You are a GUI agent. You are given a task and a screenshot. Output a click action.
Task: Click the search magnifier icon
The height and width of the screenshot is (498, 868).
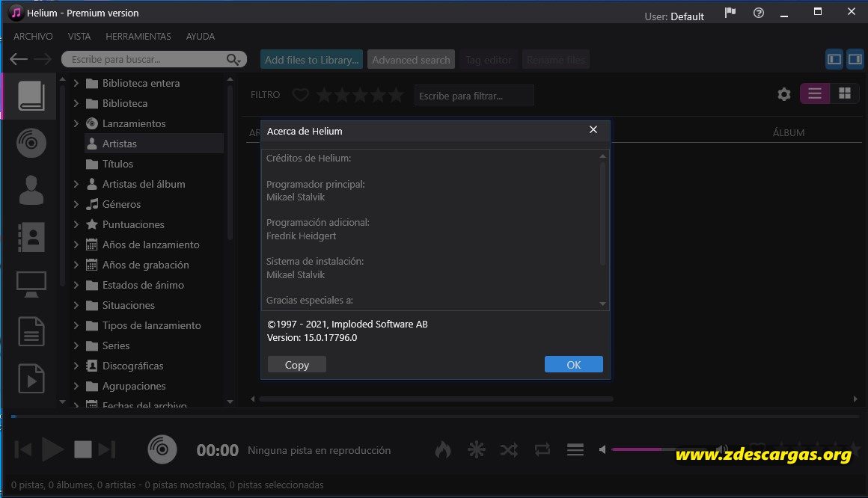pos(233,59)
